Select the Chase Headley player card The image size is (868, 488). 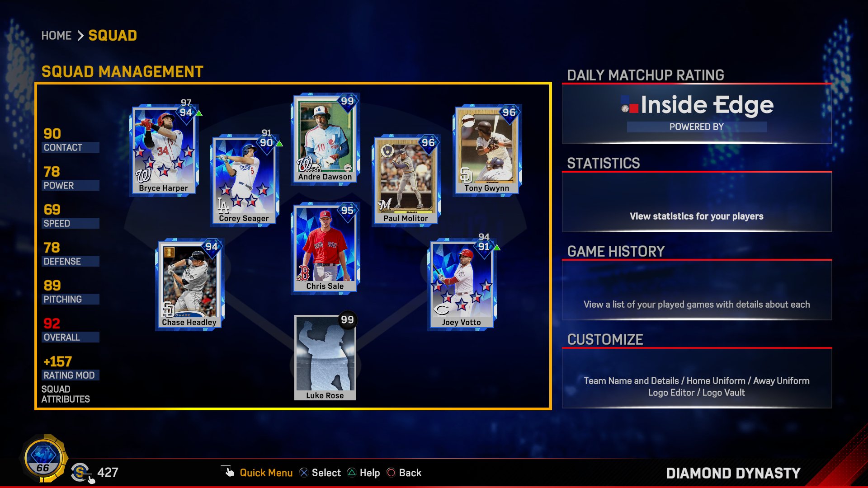pos(189,285)
